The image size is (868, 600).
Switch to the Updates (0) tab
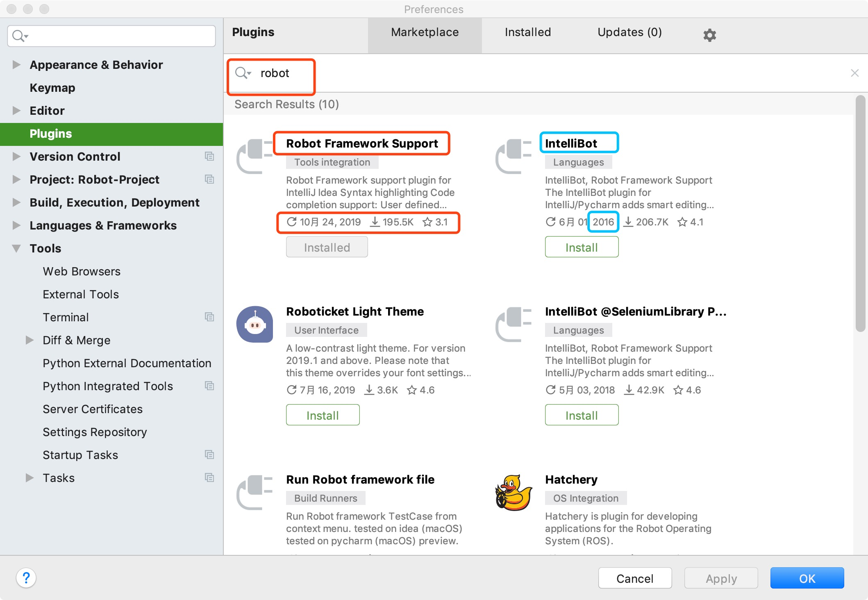coord(629,32)
